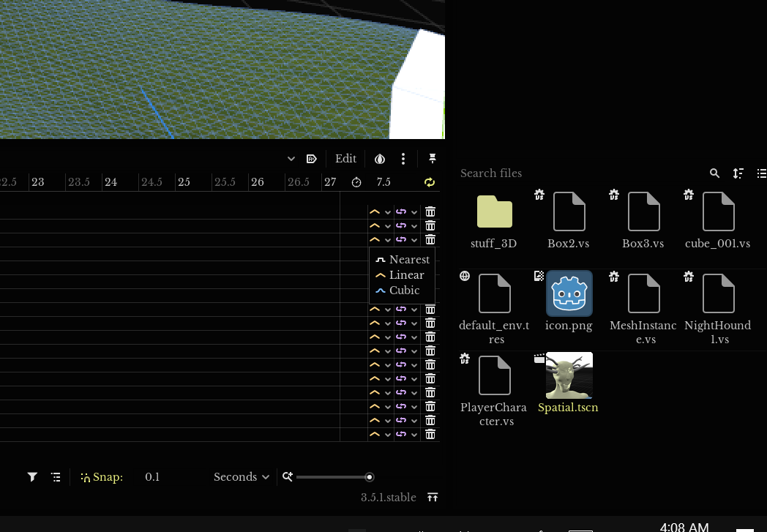Pin the AnimationPlayer panel
Screen dimensions: 767x532
[432, 158]
